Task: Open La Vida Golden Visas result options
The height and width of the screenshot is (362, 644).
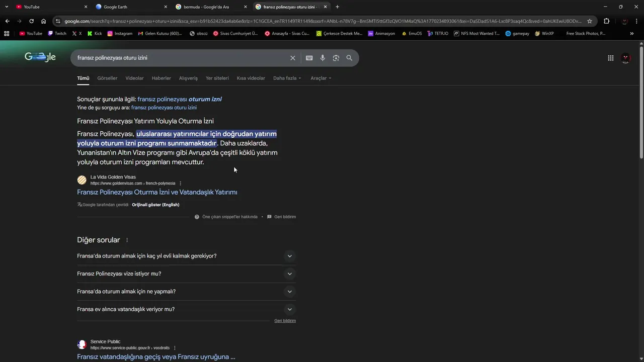Action: [180, 184]
